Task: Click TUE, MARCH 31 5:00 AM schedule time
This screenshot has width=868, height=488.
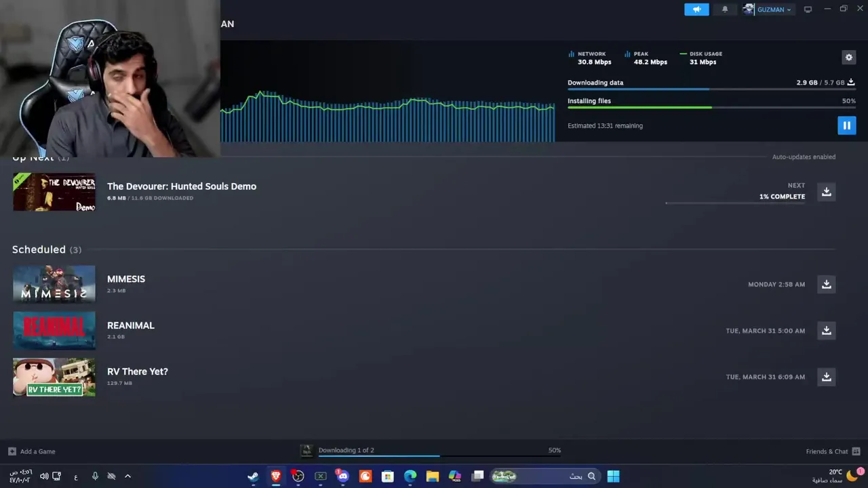Action: coord(766,331)
